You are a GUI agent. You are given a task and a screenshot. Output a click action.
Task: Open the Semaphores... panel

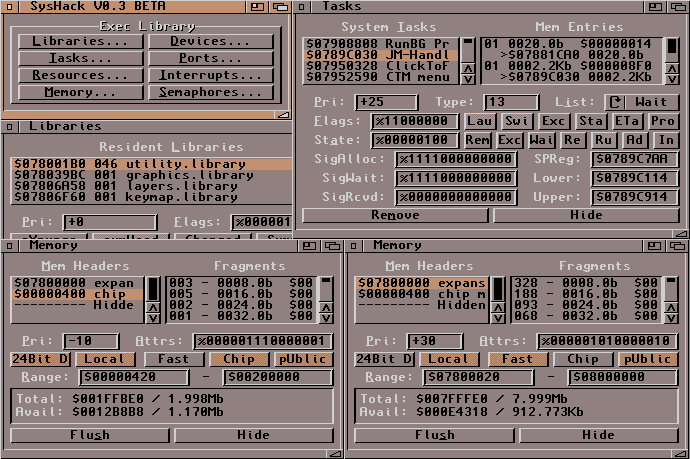pyautogui.click(x=211, y=93)
